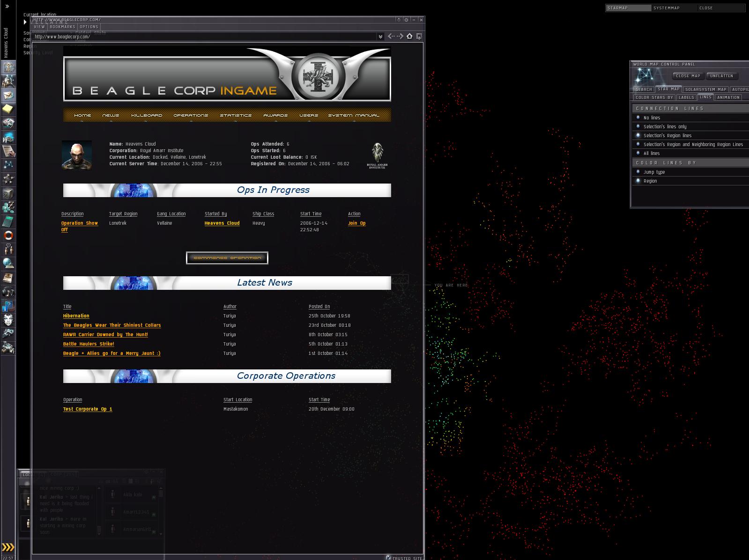749x560 pixels.
Task: Open the calculator icon in sidebar
Action: (x=8, y=221)
